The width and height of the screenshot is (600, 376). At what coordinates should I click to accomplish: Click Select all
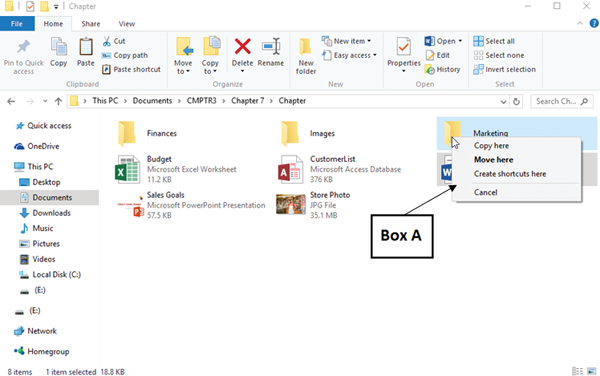coord(494,41)
